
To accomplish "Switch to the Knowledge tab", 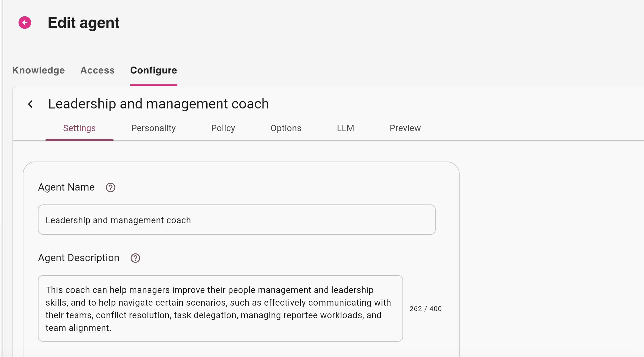I will pyautogui.click(x=38, y=70).
